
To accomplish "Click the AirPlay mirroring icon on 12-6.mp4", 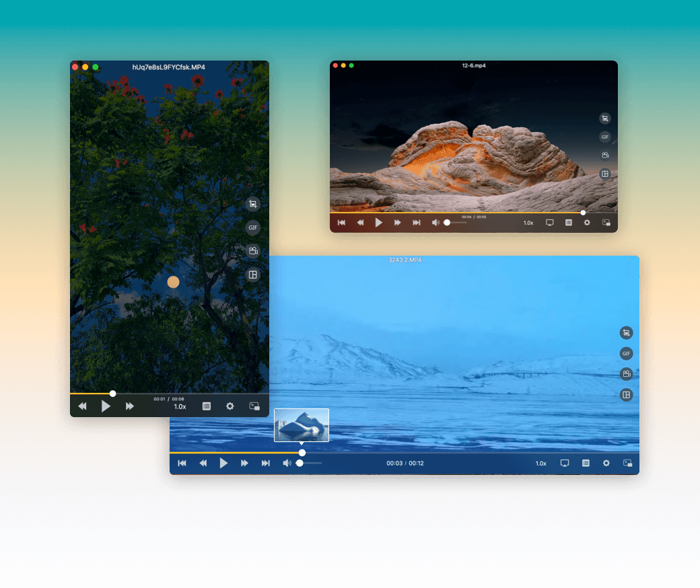I will (x=549, y=222).
